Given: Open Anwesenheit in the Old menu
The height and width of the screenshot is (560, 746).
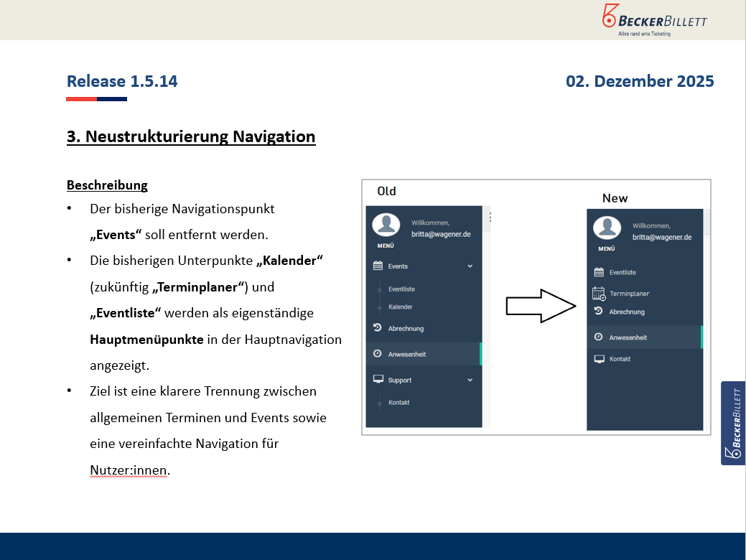Looking at the screenshot, I should point(407,354).
